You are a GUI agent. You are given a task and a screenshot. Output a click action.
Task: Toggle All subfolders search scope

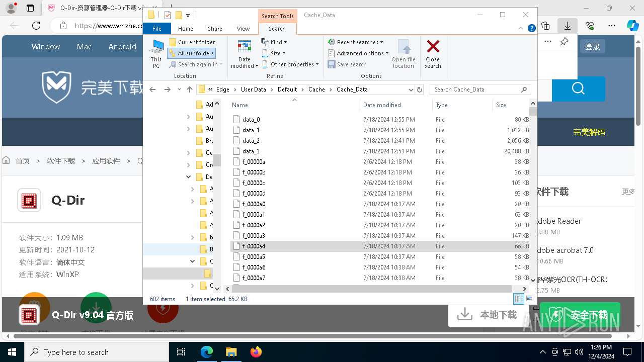(191, 53)
